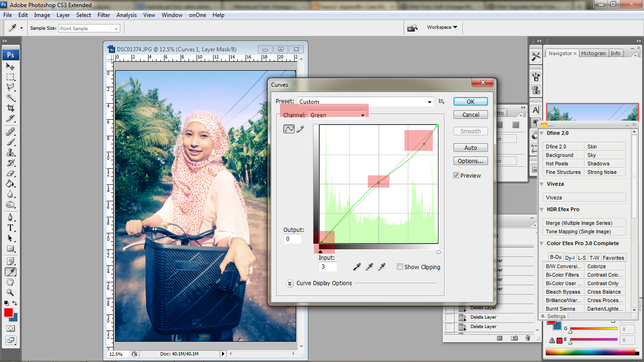Click the Bleach Bypass filter button
Image resolution: width=644 pixels, height=362 pixels.
(563, 292)
